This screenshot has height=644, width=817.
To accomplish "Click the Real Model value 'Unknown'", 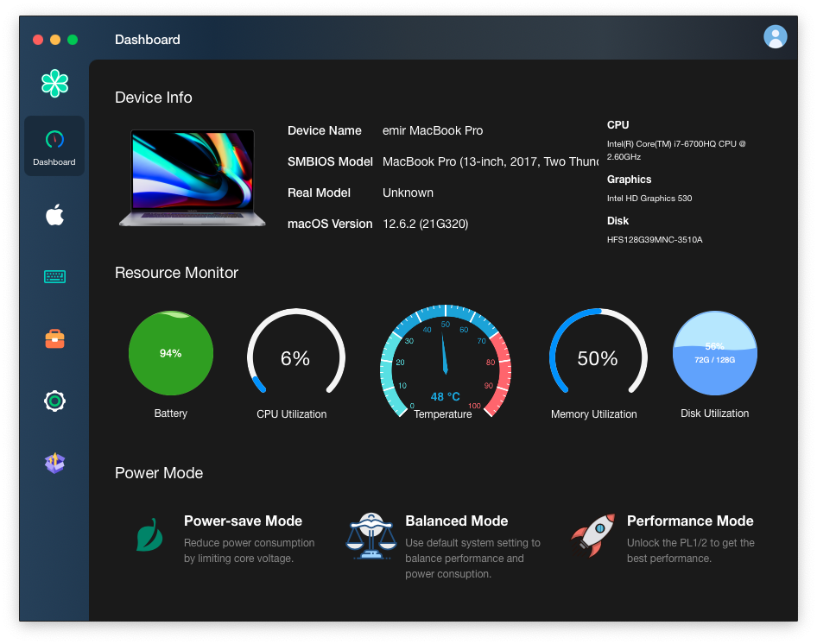I will tap(408, 193).
